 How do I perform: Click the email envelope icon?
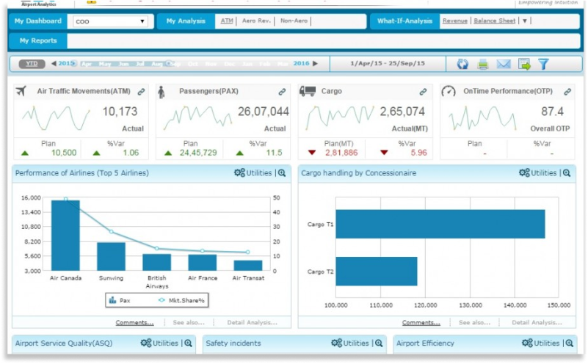[504, 64]
